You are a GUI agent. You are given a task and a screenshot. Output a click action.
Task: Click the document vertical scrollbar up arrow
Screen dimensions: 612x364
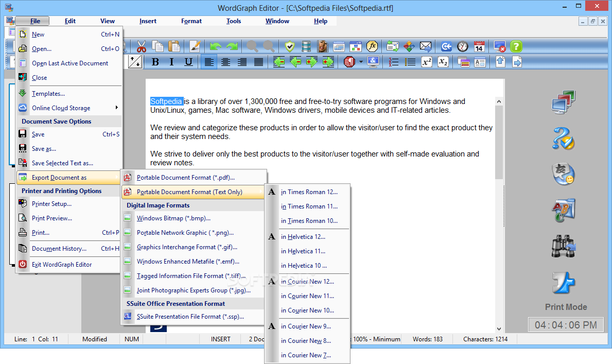tap(499, 101)
